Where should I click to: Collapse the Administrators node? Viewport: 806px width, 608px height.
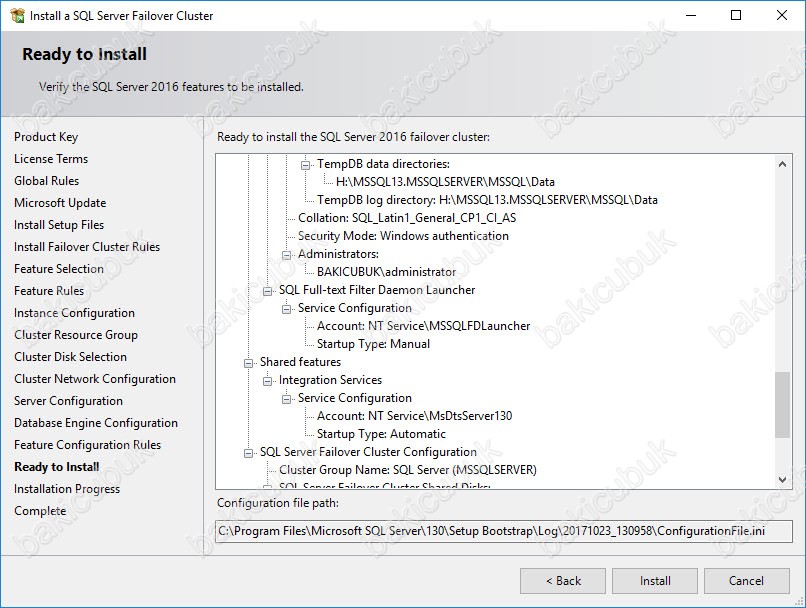tap(286, 255)
